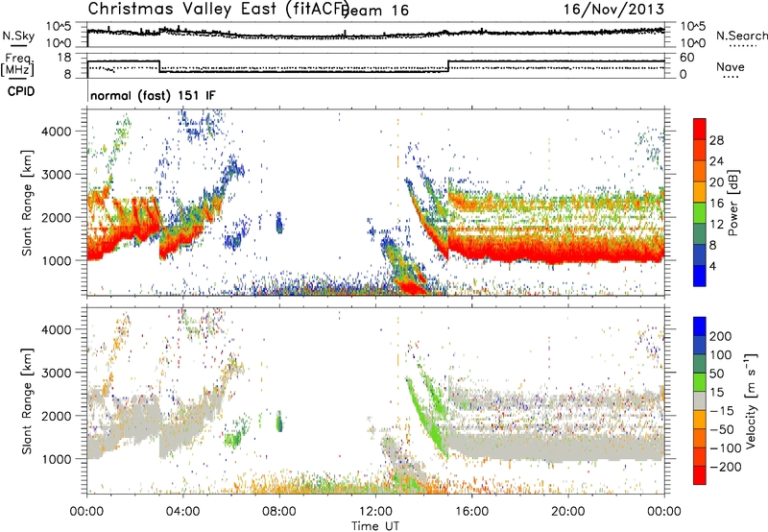This screenshot has width=768, height=532.
Task: Click the blue bottom of the power colorbar
Action: (x=700, y=278)
